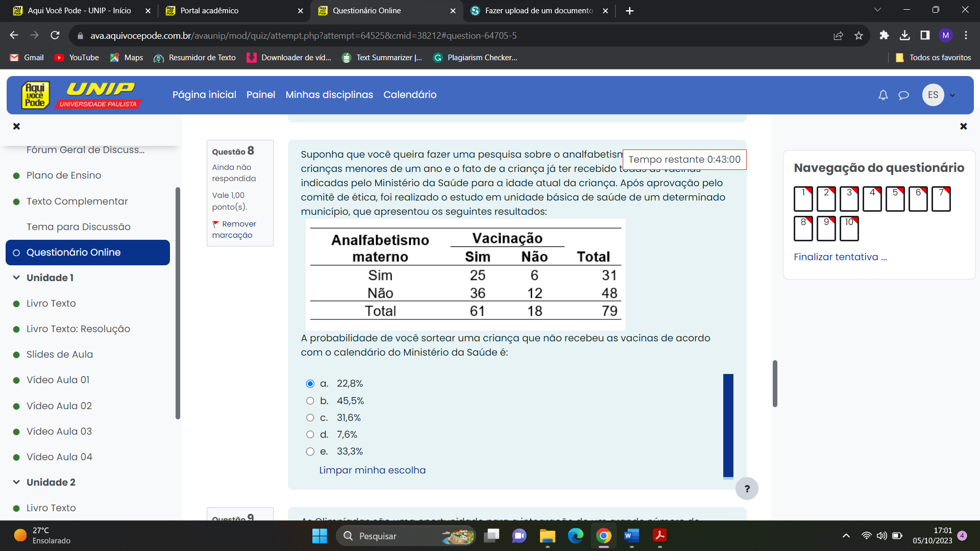Open Plano de Ensino in sidebar
This screenshot has height=551, width=980.
[64, 176]
